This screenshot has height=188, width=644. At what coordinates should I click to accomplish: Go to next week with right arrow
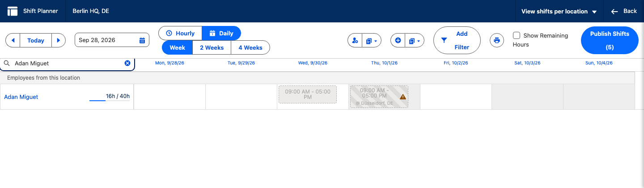(x=59, y=40)
